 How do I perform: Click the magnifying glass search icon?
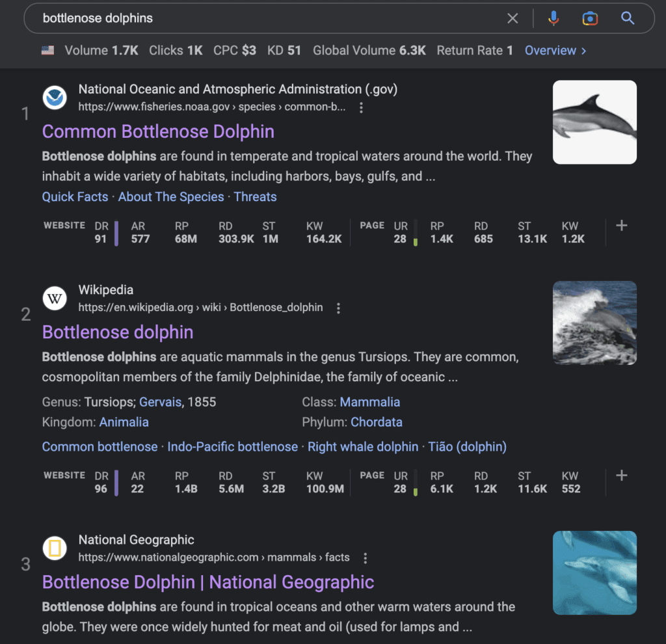pyautogui.click(x=628, y=18)
